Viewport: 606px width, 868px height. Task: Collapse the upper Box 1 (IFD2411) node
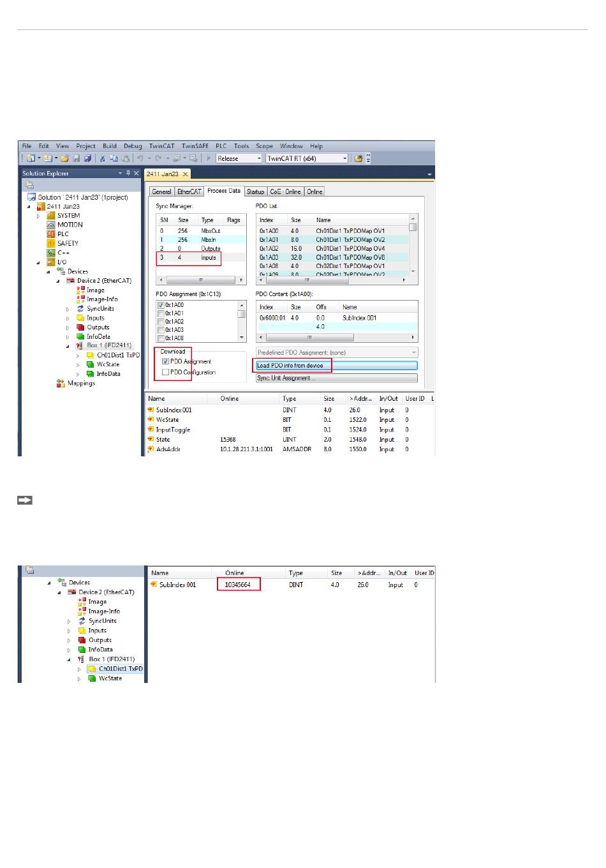pyautogui.click(x=68, y=346)
